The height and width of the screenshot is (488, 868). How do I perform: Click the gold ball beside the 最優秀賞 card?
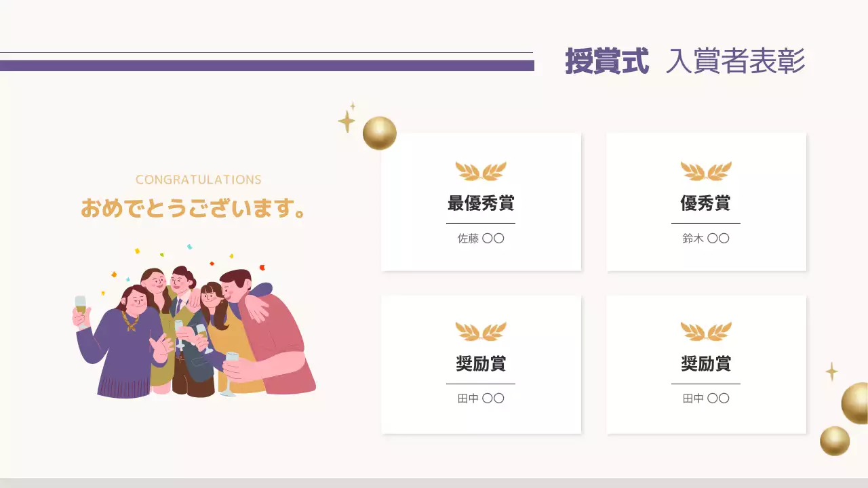[x=380, y=133]
